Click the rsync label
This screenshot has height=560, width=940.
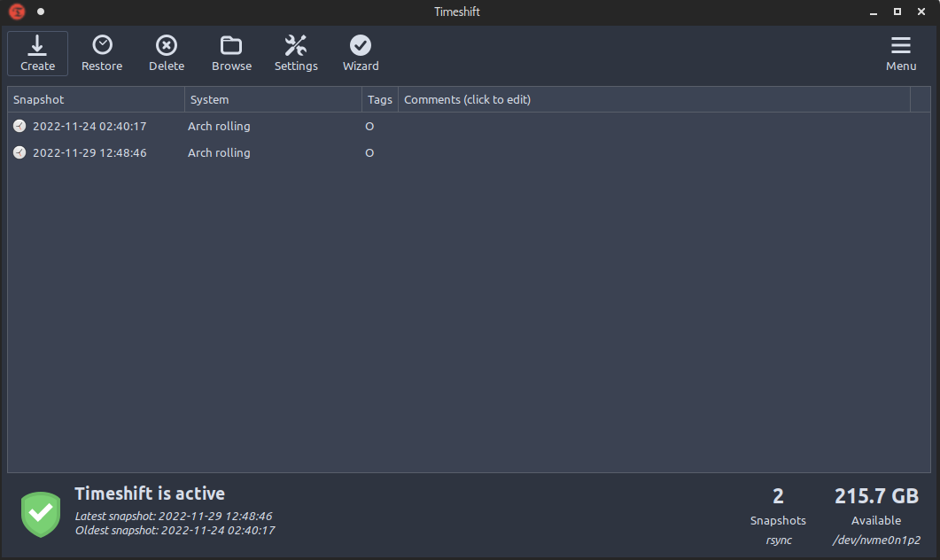pos(779,541)
